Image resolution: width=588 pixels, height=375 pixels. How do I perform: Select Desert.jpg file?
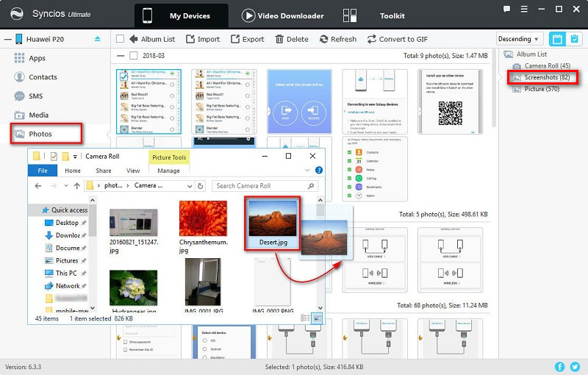[x=273, y=223]
